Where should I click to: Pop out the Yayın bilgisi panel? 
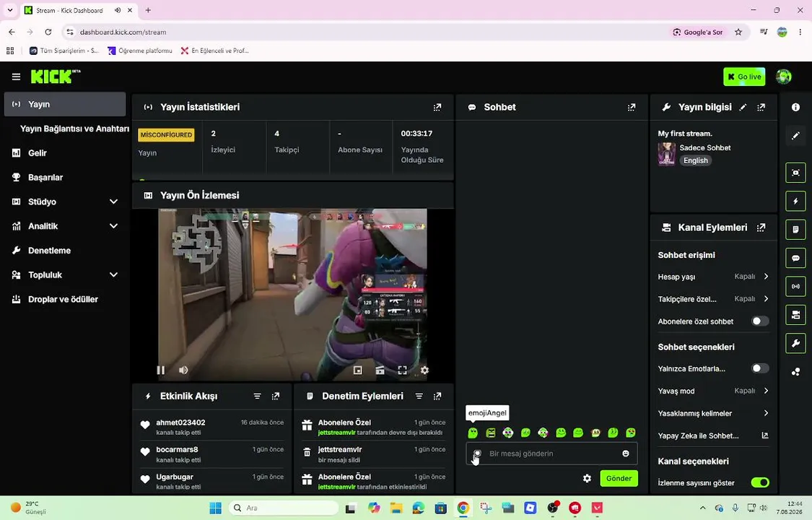761,107
